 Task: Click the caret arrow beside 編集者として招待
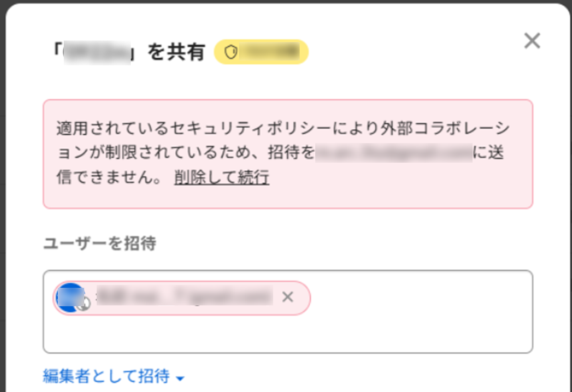pyautogui.click(x=181, y=378)
